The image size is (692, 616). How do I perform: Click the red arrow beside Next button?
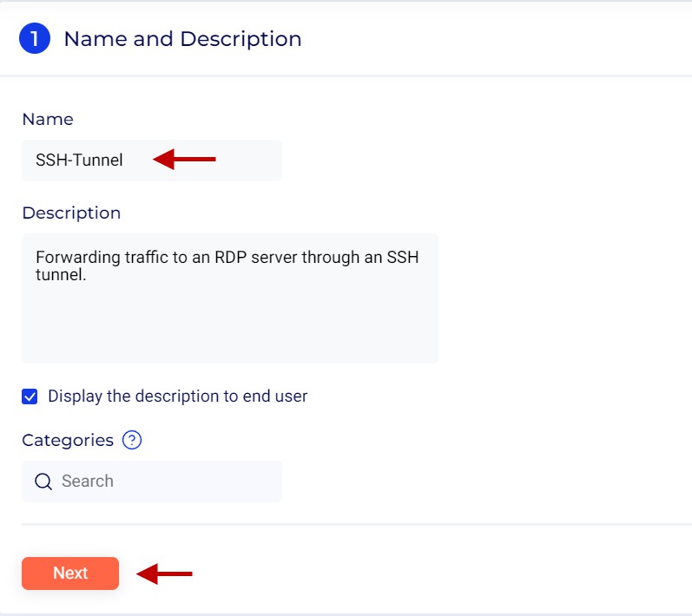tap(164, 573)
